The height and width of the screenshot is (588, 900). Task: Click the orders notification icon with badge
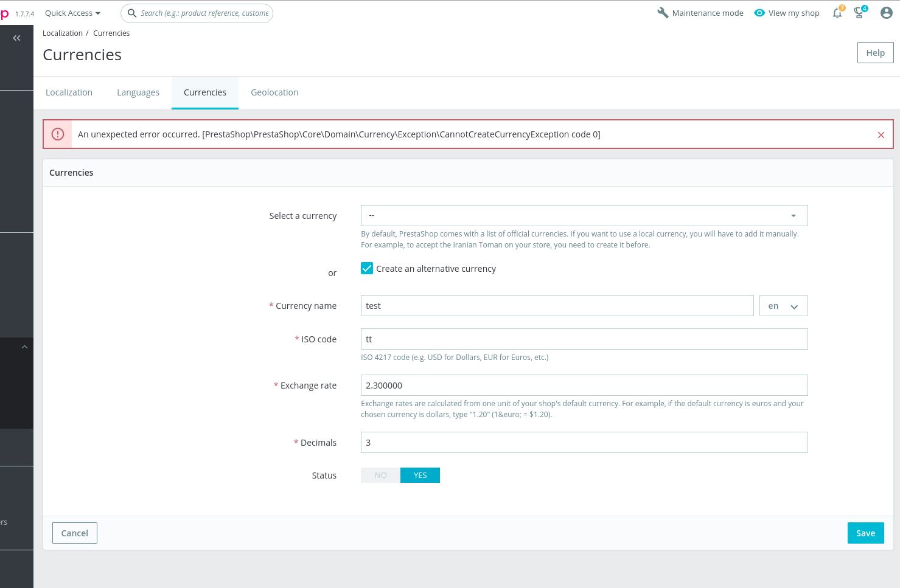[859, 13]
